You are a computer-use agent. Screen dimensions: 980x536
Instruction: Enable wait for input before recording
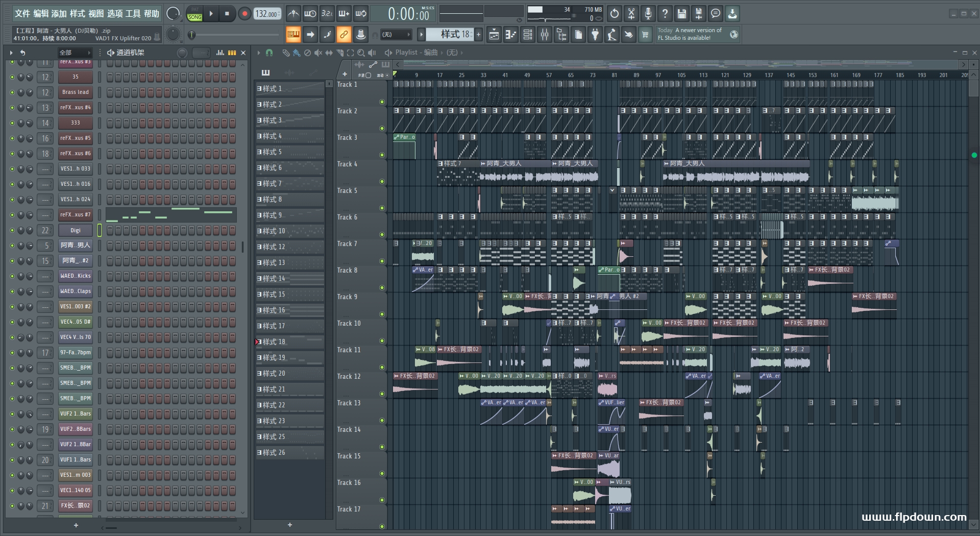pos(310,14)
